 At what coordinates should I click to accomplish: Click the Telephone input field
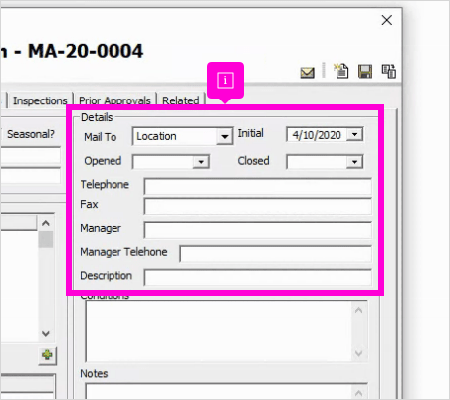pyautogui.click(x=257, y=186)
